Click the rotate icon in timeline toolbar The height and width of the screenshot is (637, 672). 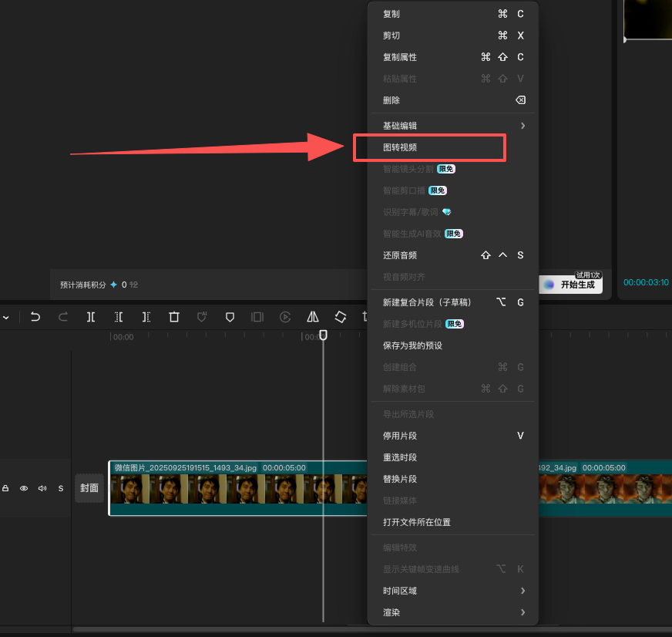(340, 316)
